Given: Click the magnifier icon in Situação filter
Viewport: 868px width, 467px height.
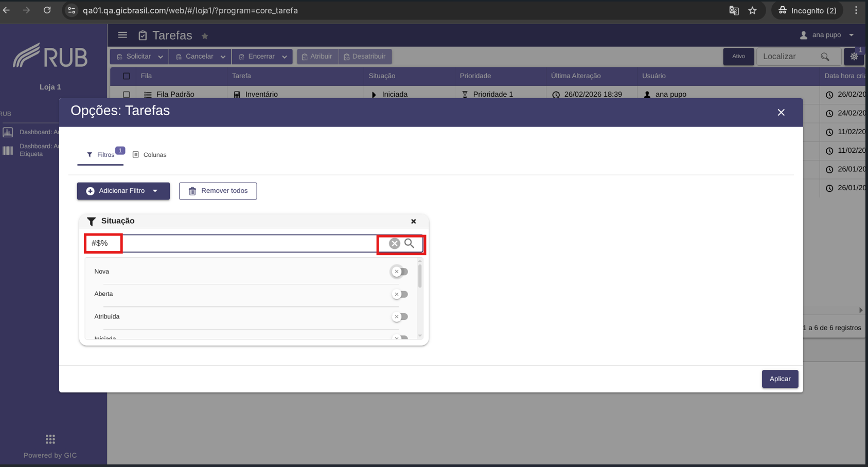Looking at the screenshot, I should [x=410, y=243].
